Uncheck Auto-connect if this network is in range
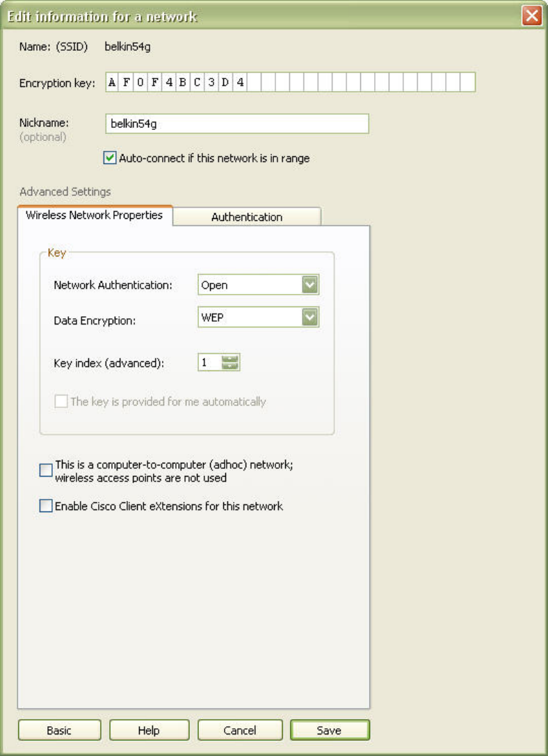 point(110,158)
